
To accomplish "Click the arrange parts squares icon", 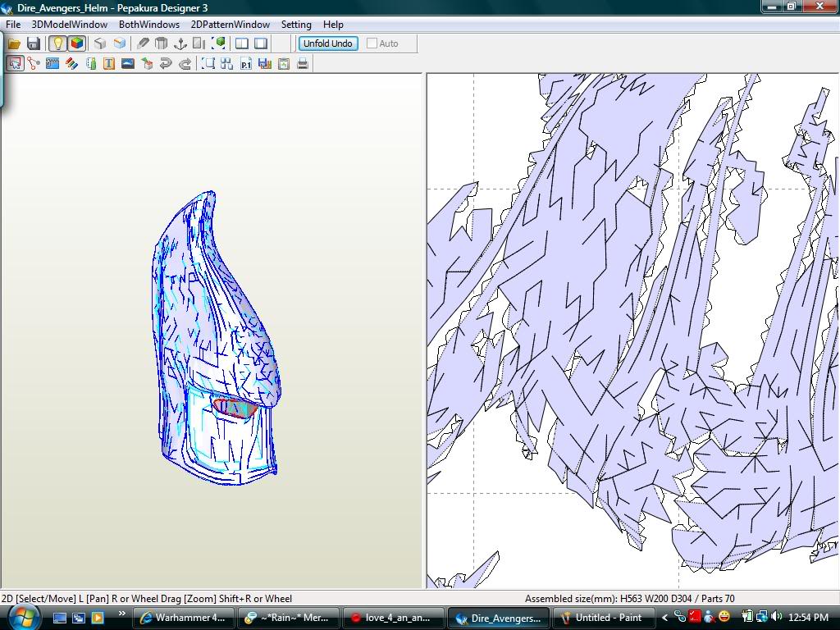I will [226, 64].
